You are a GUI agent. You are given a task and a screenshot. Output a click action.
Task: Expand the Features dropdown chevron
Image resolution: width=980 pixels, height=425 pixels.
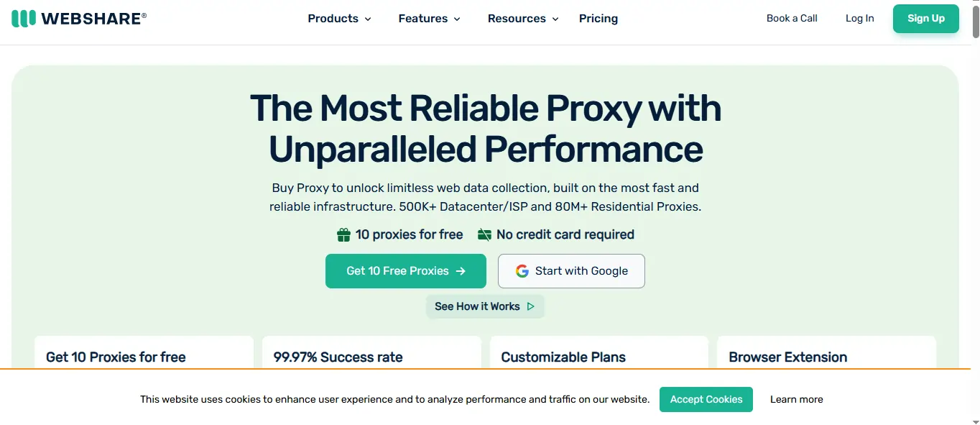(456, 19)
